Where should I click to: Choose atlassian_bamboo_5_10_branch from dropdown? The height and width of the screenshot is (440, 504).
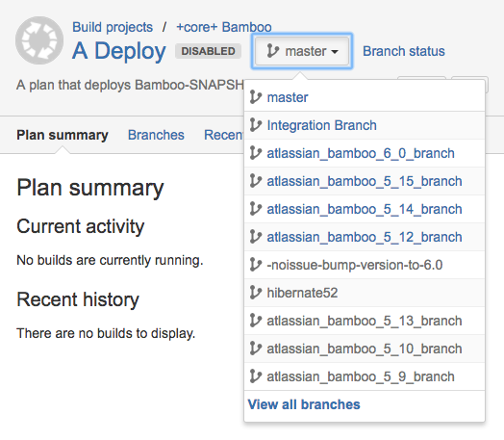tap(365, 349)
